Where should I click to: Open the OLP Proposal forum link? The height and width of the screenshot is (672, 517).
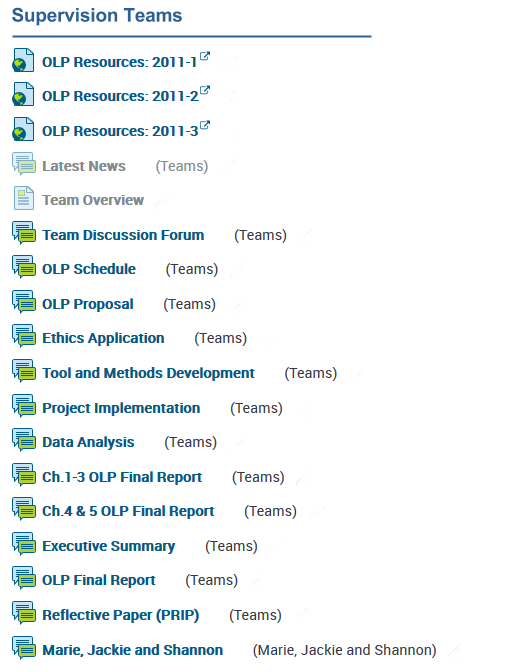(x=88, y=304)
